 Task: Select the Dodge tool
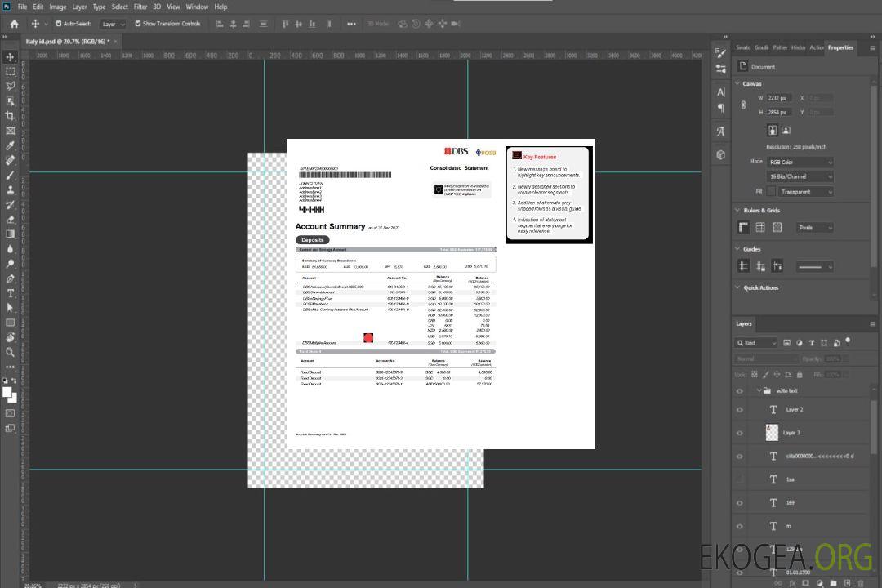point(10,263)
